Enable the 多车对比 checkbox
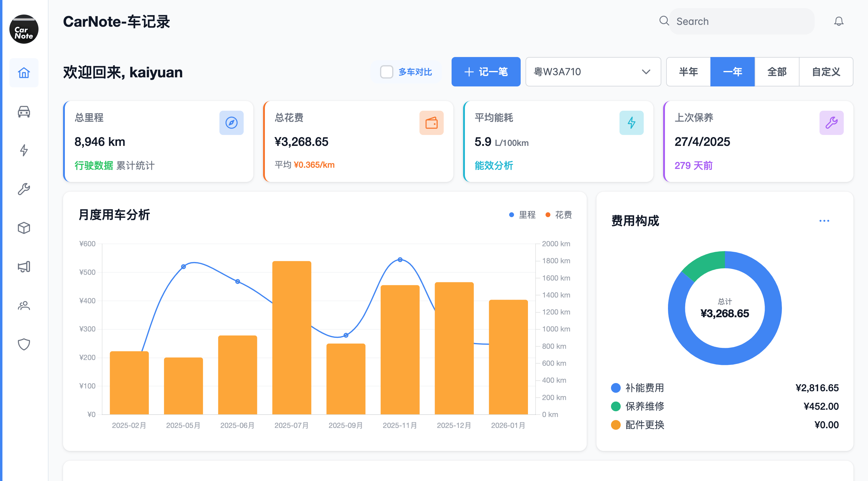Screen dimensions: 868x481 click(386, 72)
